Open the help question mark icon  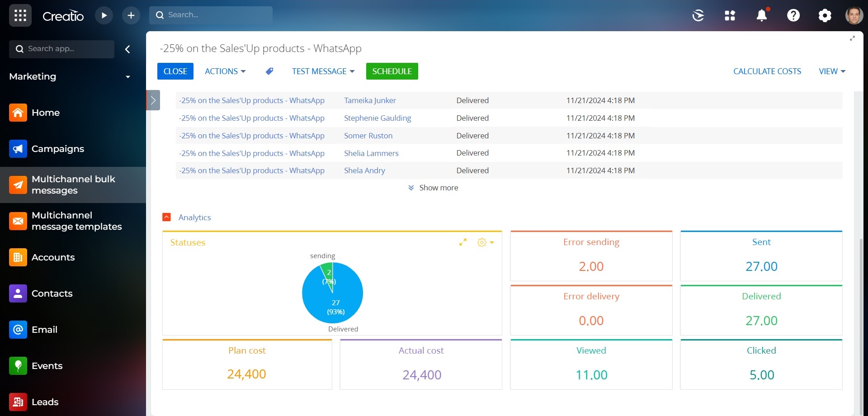[x=793, y=15]
